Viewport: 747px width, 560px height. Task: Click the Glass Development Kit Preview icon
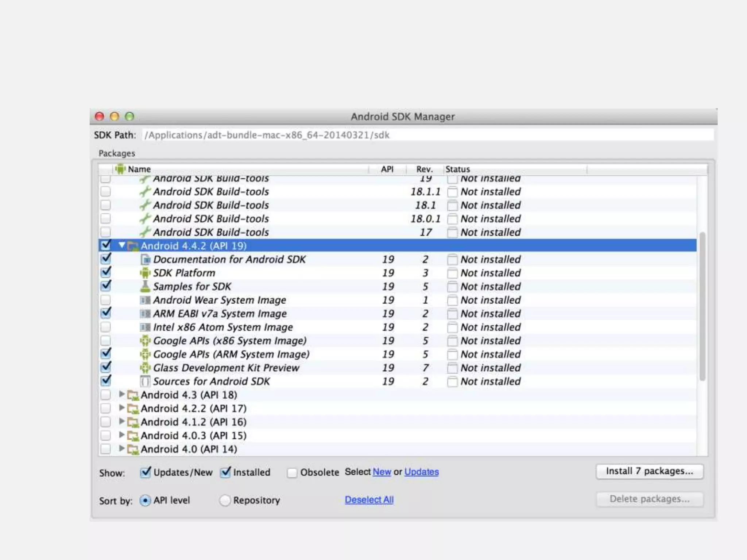coord(145,368)
